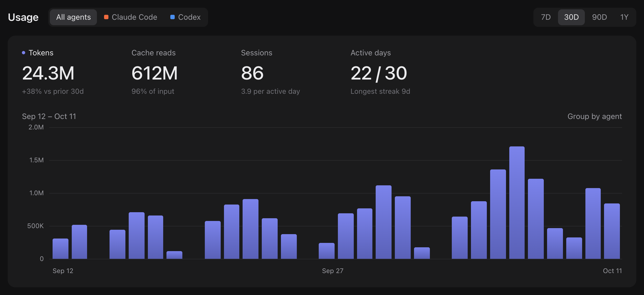The width and height of the screenshot is (644, 295).
Task: Filter usage by Codex
Action: [185, 17]
